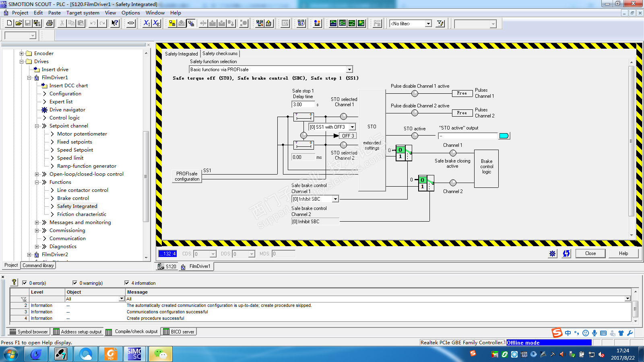Click the context help arrow icon
This screenshot has height=362, width=644.
click(x=115, y=23)
